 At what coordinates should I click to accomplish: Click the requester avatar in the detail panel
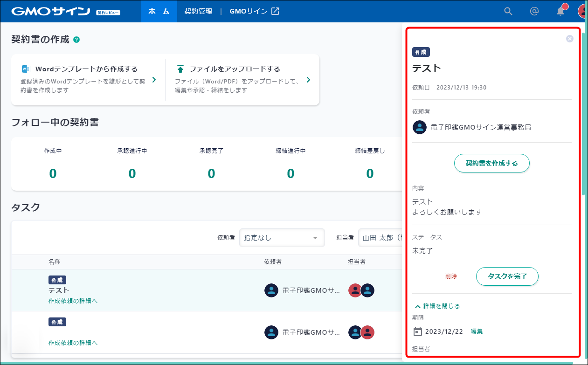point(419,127)
